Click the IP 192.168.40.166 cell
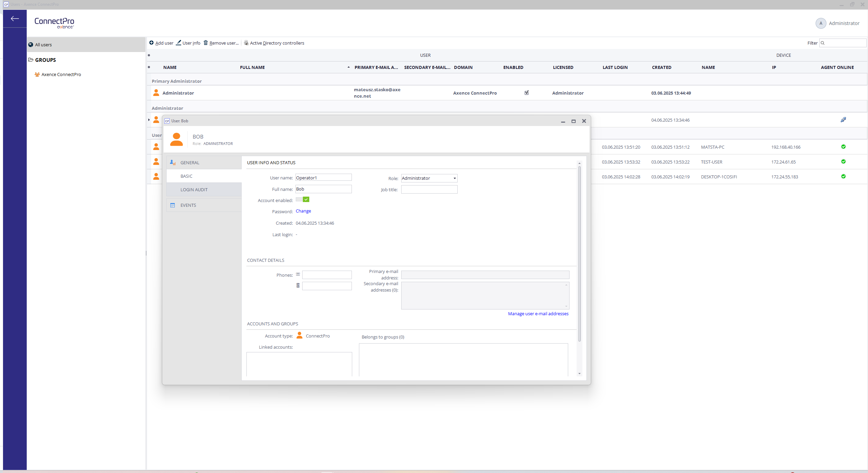Screen dimensions: 868x473 click(x=786, y=147)
